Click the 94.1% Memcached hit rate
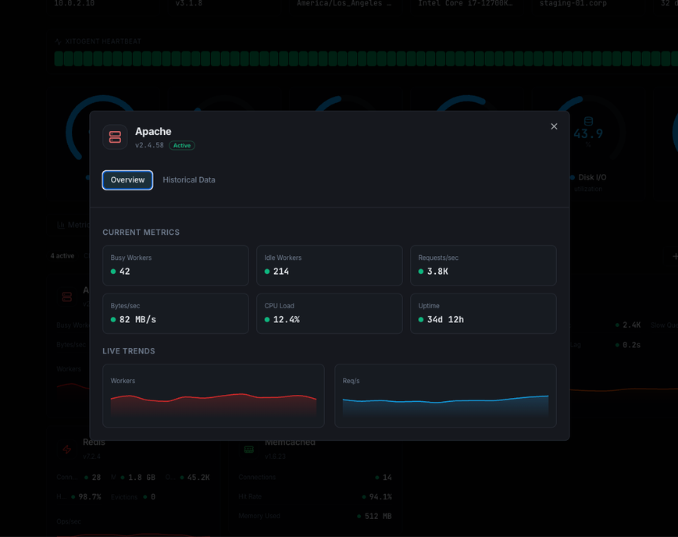 point(381,497)
